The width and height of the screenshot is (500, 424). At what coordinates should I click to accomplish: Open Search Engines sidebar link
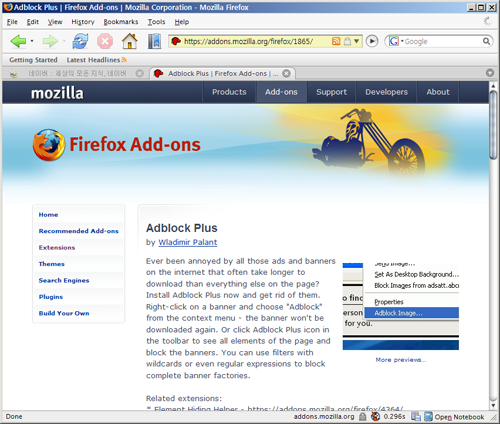[x=64, y=280]
